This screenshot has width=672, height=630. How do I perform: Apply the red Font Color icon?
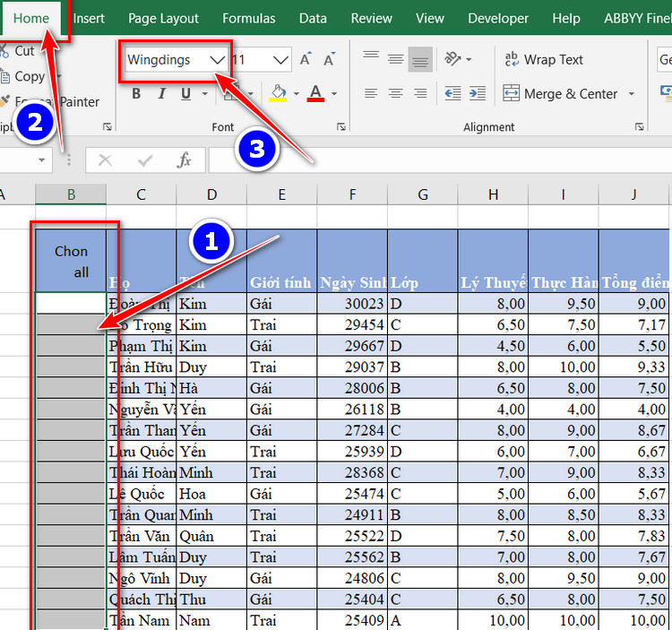click(x=315, y=93)
